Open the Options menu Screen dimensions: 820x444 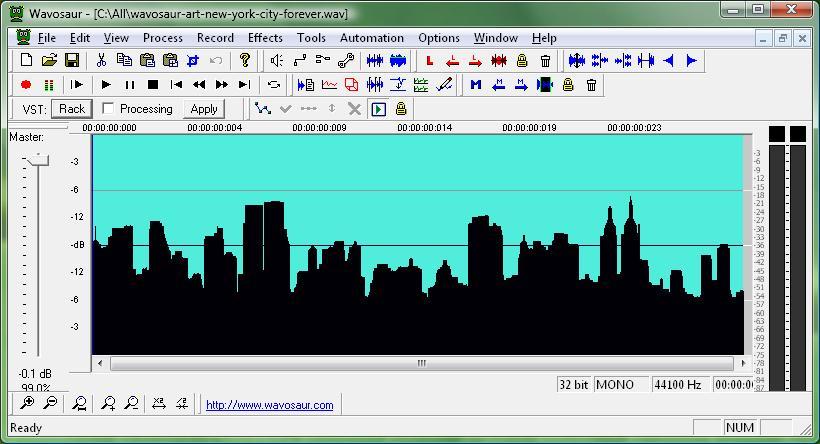(439, 38)
